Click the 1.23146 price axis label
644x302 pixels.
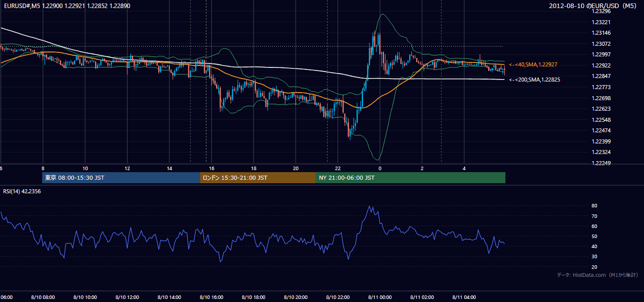pos(601,33)
